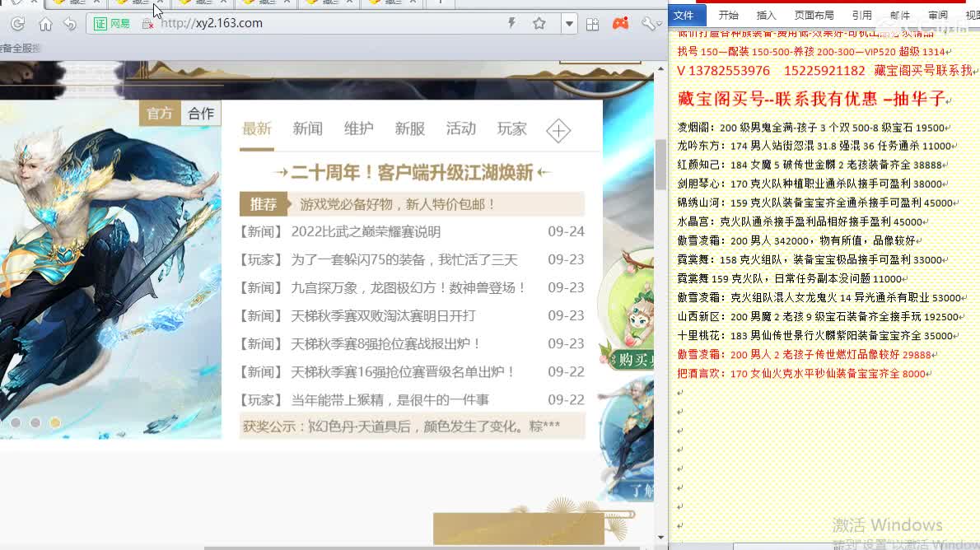
Task: Open the 证 网易 site certificate badge
Action: (x=112, y=24)
